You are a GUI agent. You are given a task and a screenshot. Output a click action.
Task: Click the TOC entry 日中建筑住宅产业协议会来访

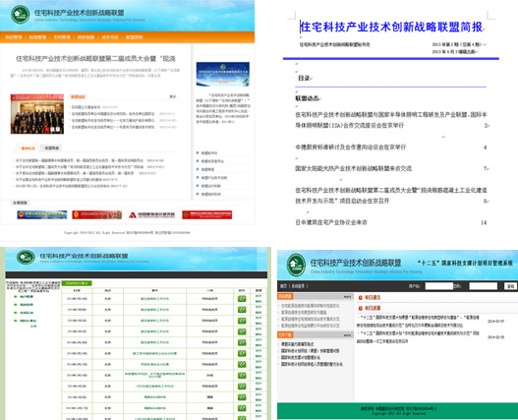tap(331, 222)
